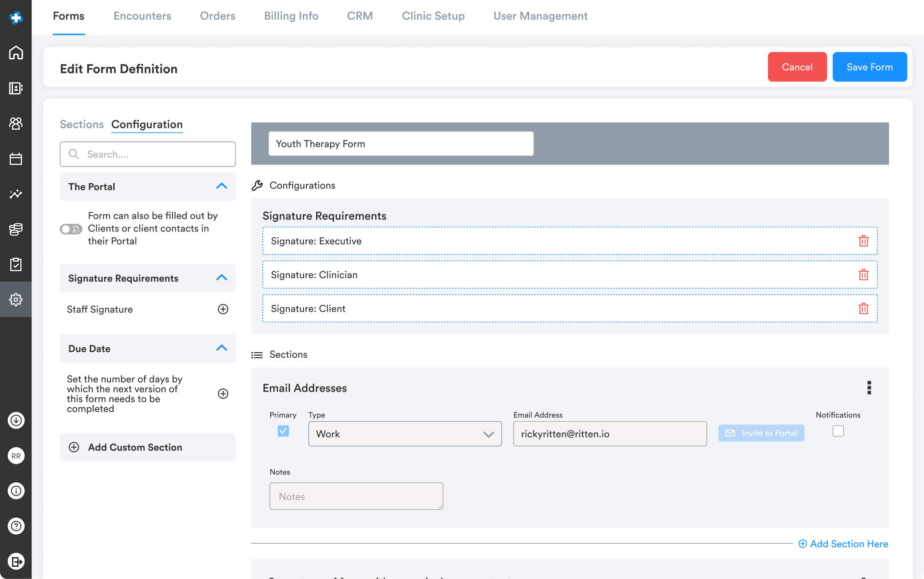Screen dimensions: 924x579
Task: Check the Notifications checkbox
Action: coord(838,431)
